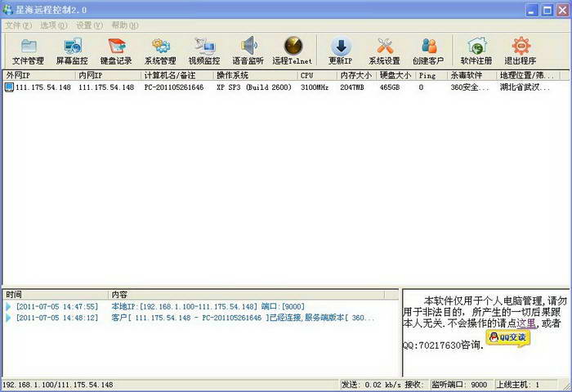Viewport: 572px width, 392px height.
Task: Open 文件管理 file manager tool
Action: click(x=29, y=51)
